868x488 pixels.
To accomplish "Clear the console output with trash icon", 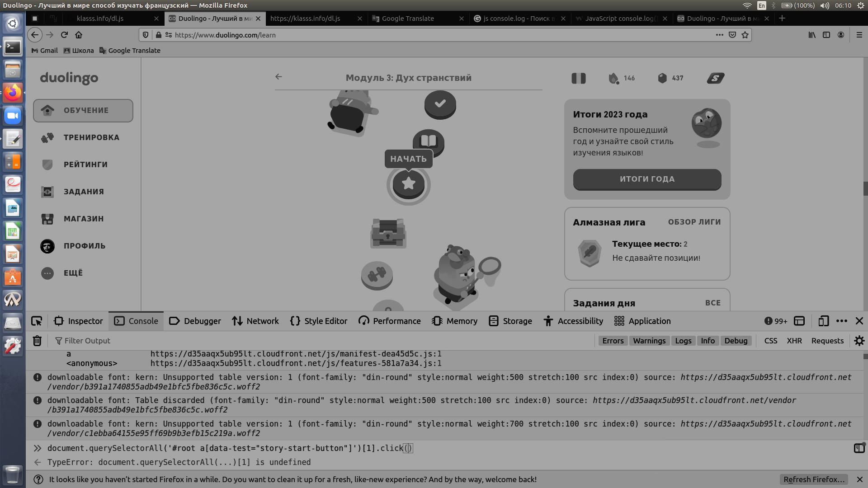I will [x=37, y=341].
